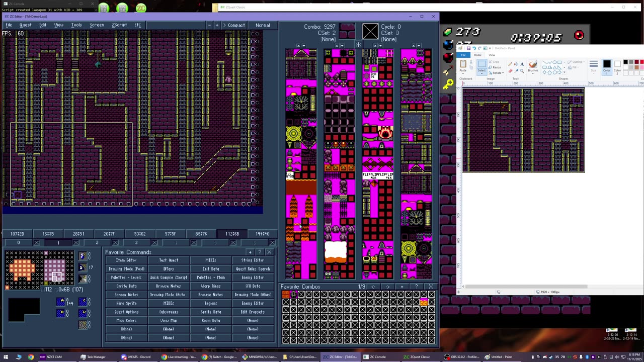This screenshot has width=644, height=362.
Task: Choose the Fill bucket tool in Paint
Action: pyautogui.click(x=516, y=64)
